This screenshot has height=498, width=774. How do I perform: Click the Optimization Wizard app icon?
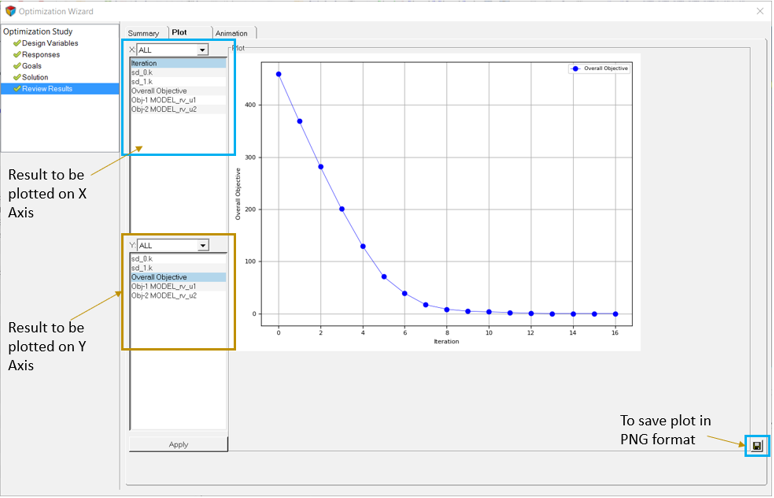pyautogui.click(x=11, y=12)
